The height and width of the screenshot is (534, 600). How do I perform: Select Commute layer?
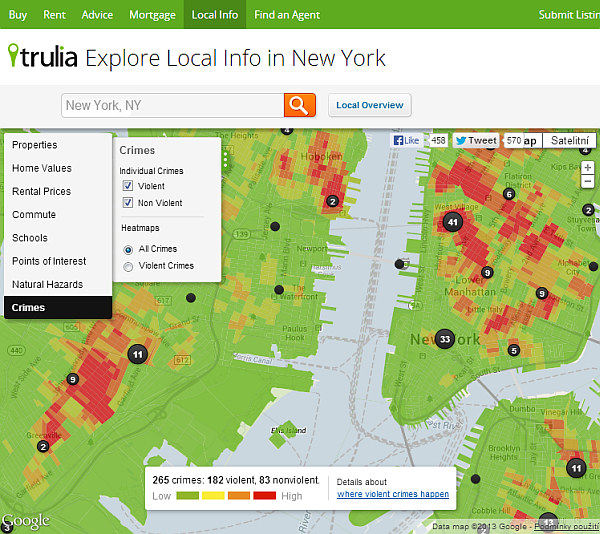pos(58,215)
